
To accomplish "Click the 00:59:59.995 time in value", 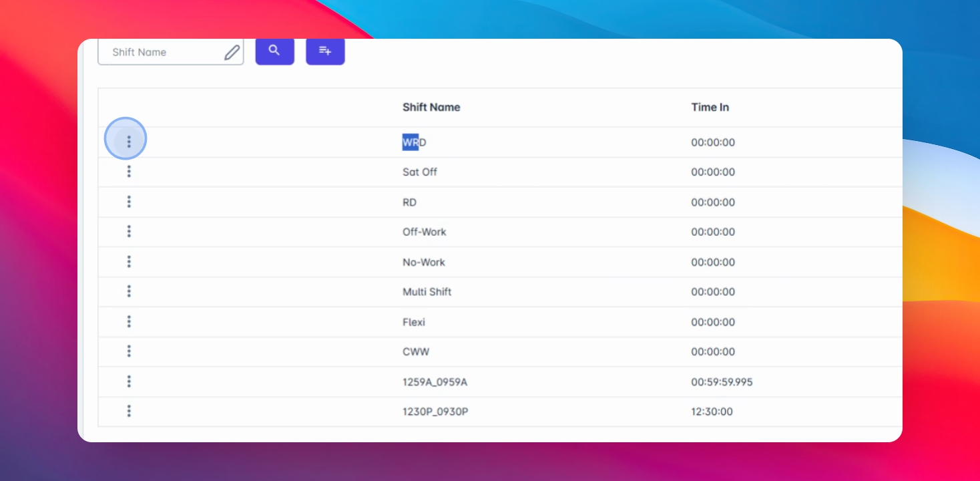I will [x=722, y=382].
